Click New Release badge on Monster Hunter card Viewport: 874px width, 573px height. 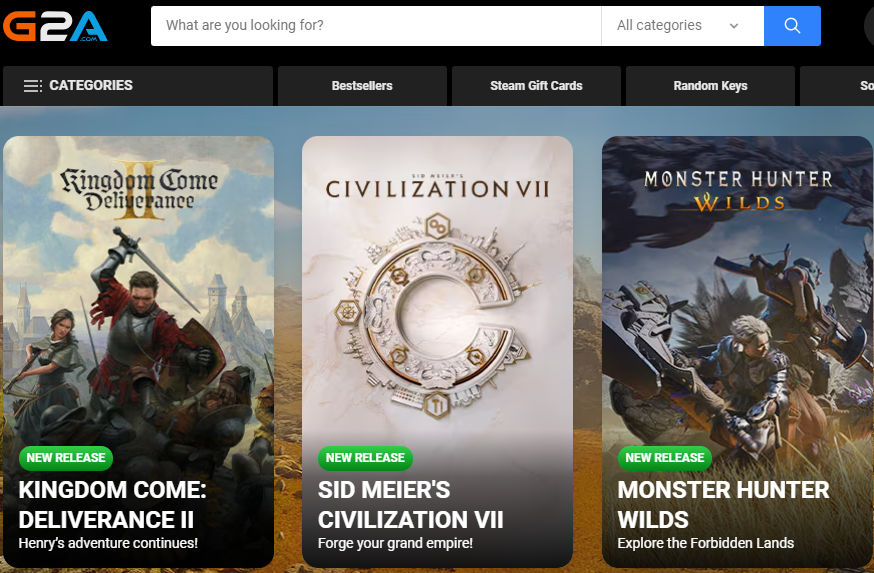pyautogui.click(x=665, y=458)
